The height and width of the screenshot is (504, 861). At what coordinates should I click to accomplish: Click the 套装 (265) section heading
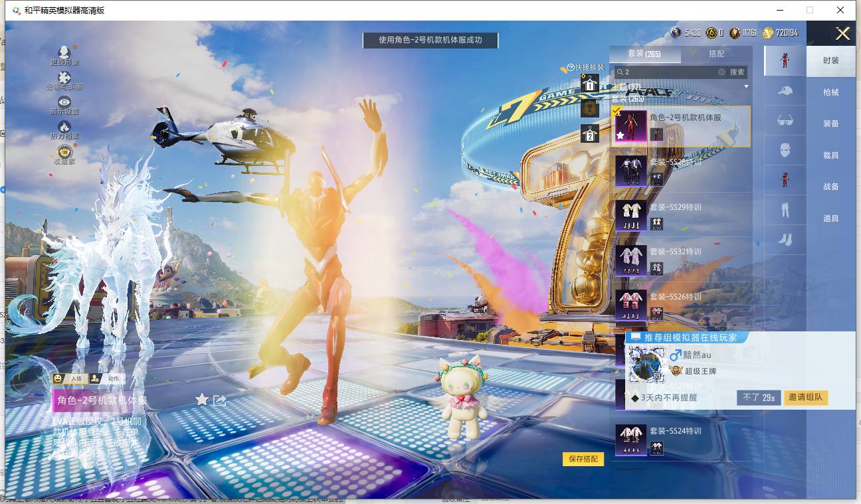click(628, 99)
